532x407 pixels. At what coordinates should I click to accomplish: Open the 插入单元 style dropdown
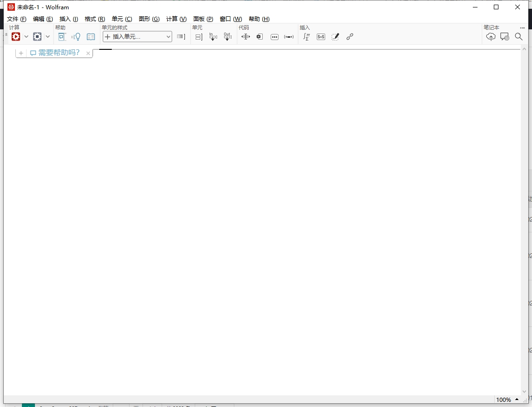point(137,37)
